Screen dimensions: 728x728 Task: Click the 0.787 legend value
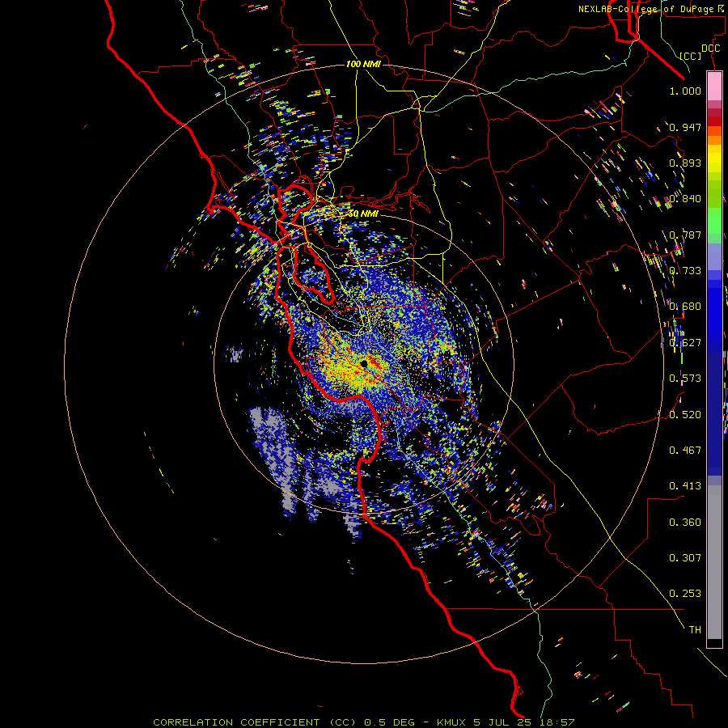(x=685, y=235)
